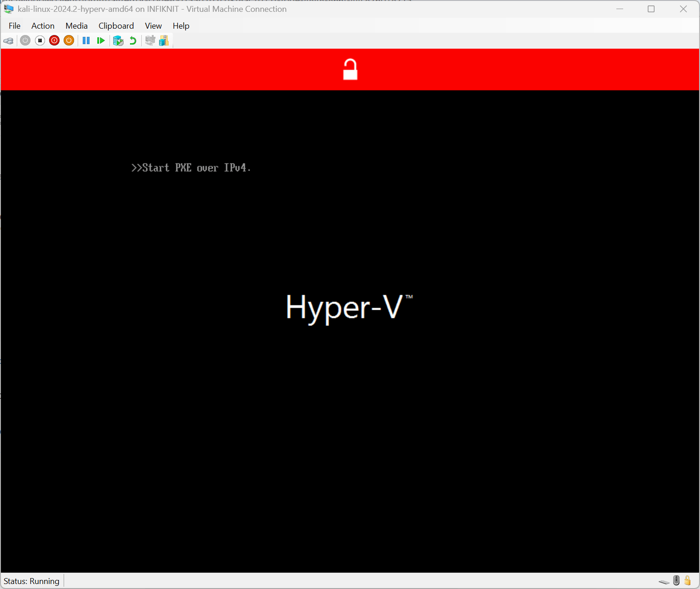Close the Virtual Machine Connection window
The height and width of the screenshot is (589, 700).
click(x=683, y=9)
